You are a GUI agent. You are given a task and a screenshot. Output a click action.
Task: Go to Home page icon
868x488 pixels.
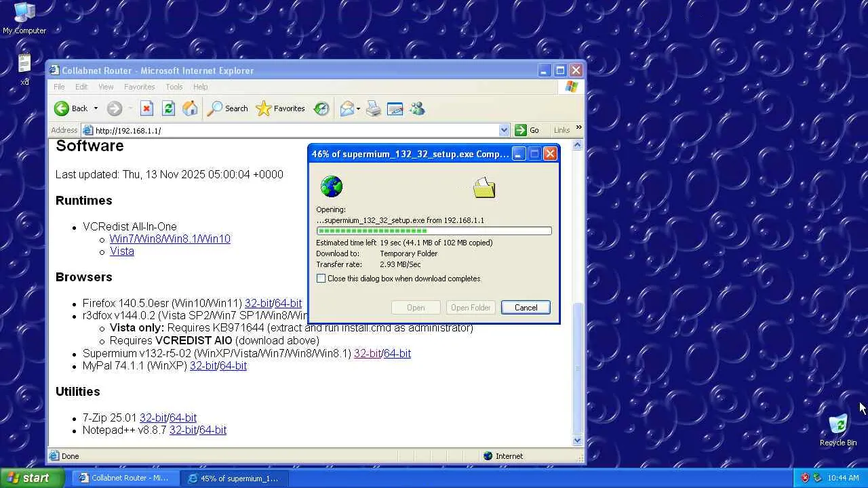pos(190,108)
